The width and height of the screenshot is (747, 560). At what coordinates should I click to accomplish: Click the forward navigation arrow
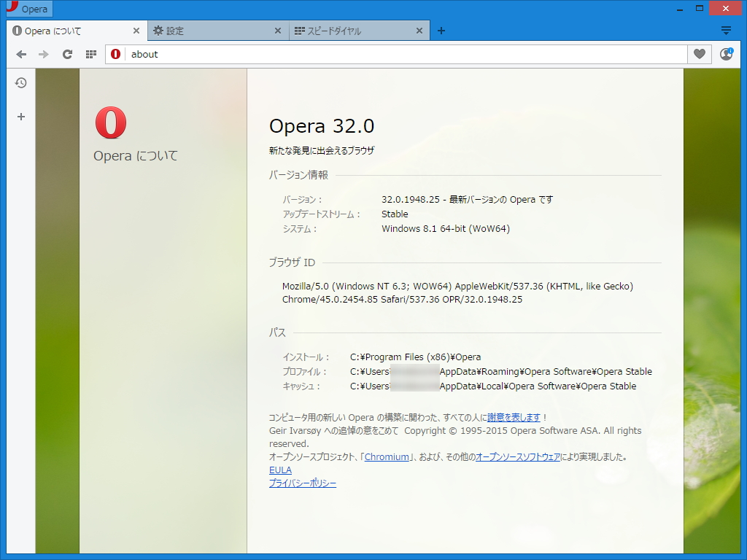point(44,54)
